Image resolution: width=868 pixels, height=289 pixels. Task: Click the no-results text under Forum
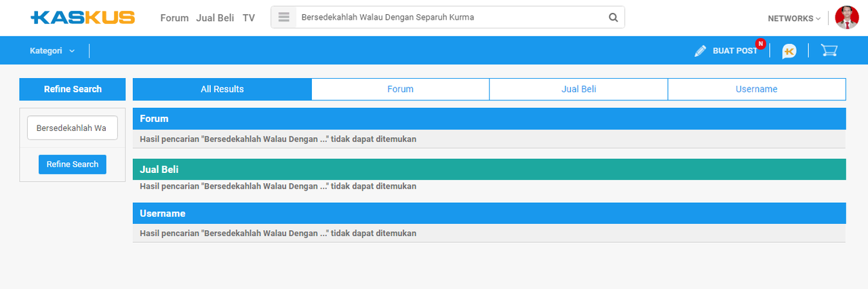pyautogui.click(x=278, y=139)
